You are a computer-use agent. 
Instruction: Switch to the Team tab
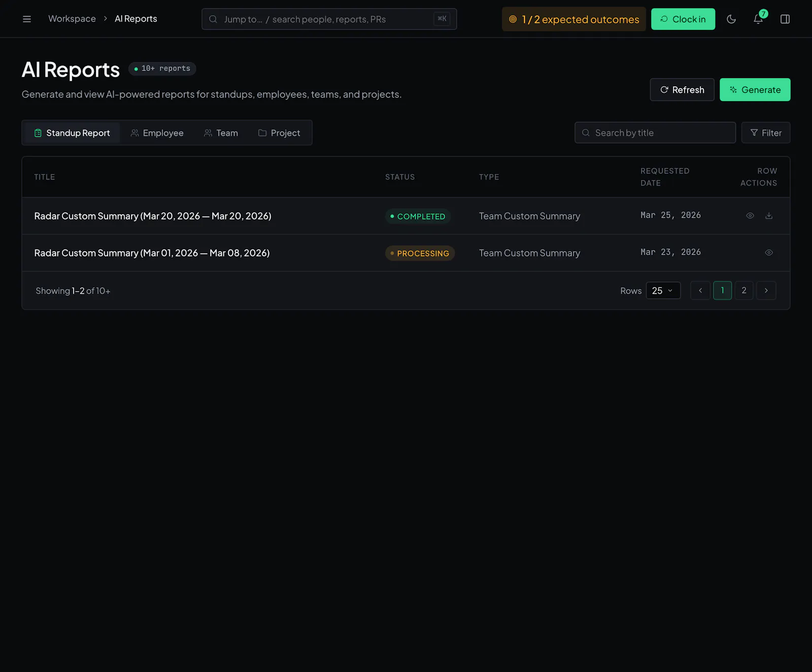click(221, 133)
